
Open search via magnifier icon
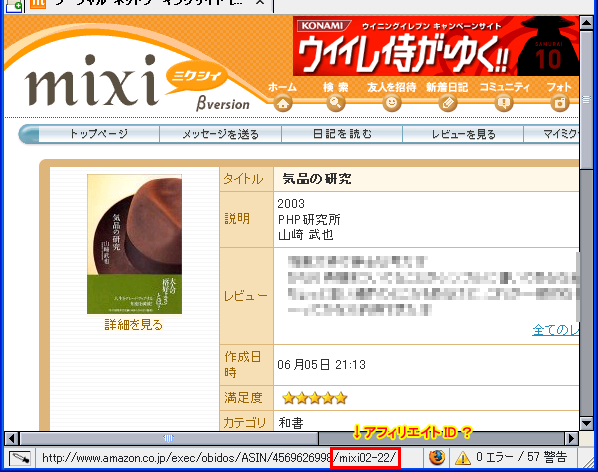pos(336,103)
